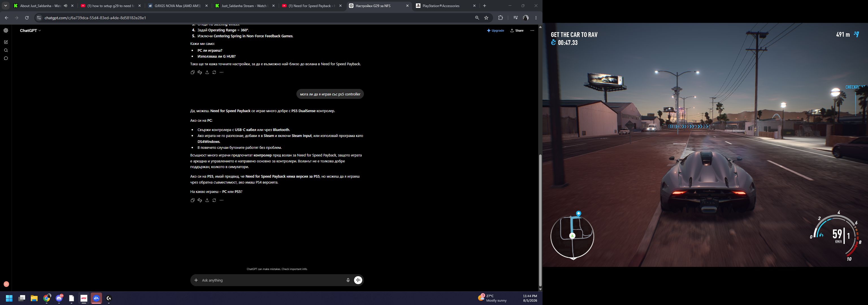Viewport: 868px width, 305px height.
Task: Click the 'ChatGPT can make mistakes' notice
Action: pyautogui.click(x=277, y=269)
